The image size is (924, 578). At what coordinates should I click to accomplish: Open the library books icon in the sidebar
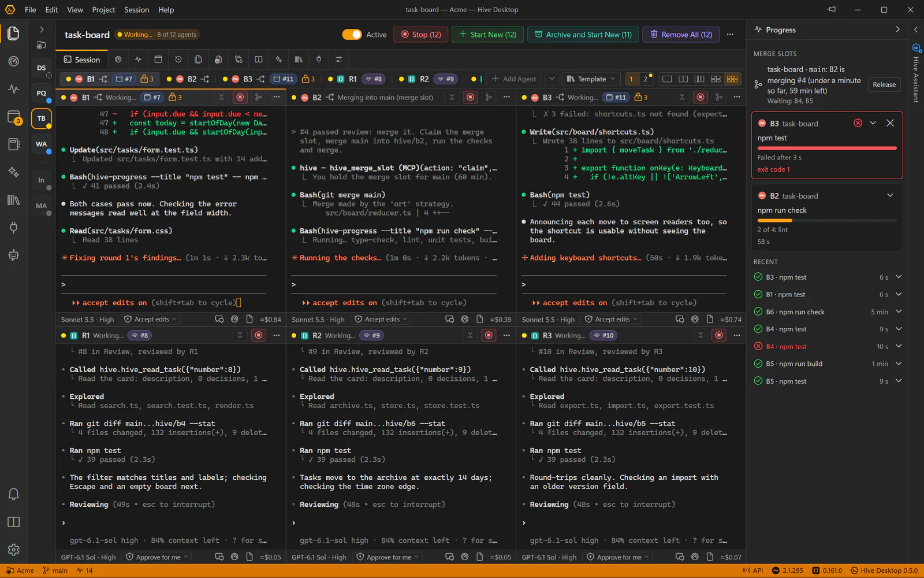point(13,200)
